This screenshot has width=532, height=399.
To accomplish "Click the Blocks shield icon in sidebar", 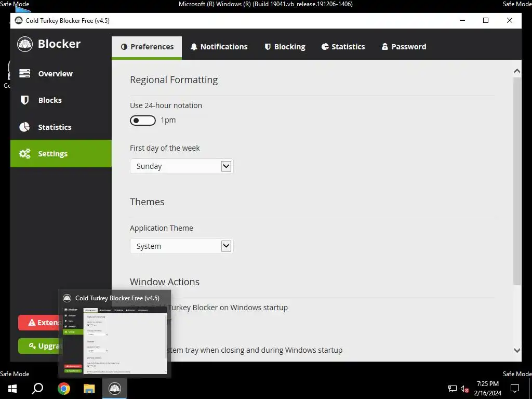I will [x=24, y=100].
